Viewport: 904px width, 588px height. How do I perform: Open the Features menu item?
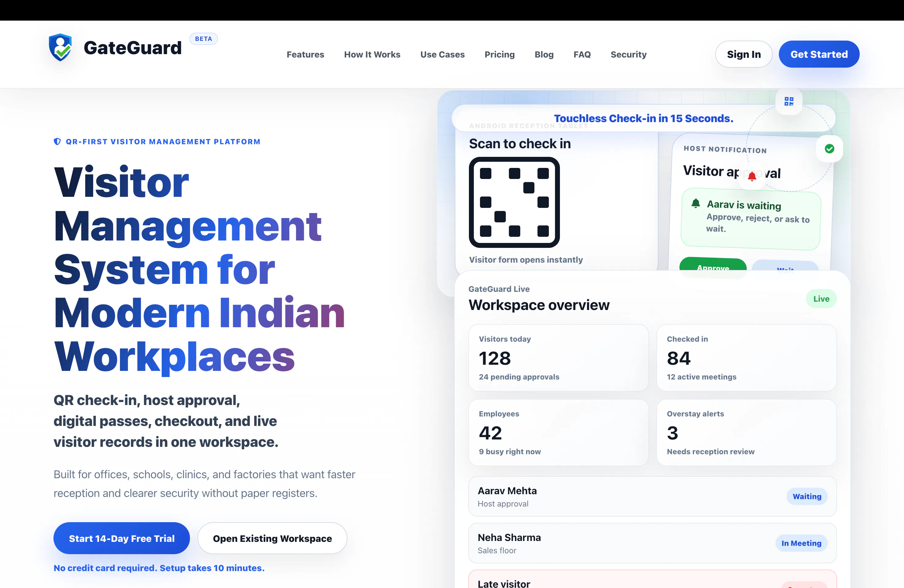point(305,55)
